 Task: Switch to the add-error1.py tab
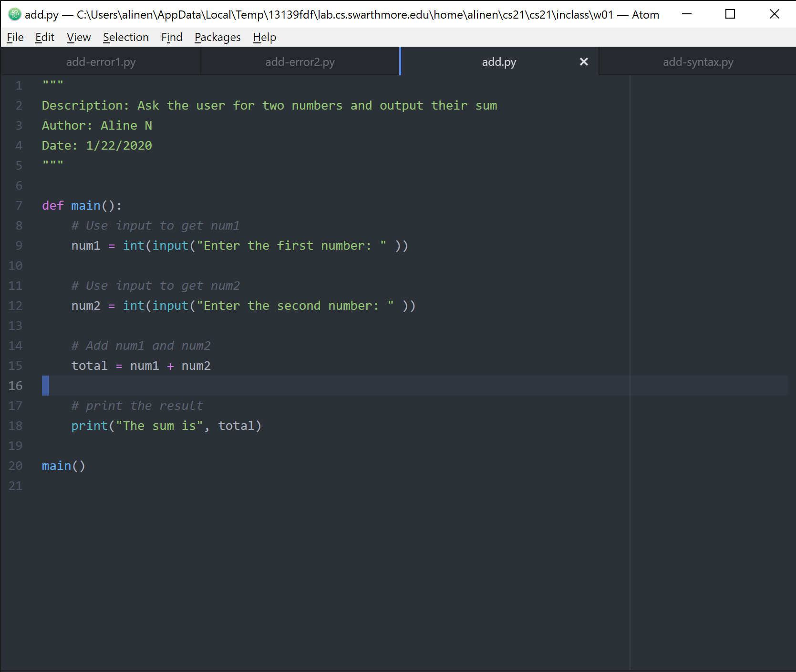(x=101, y=62)
